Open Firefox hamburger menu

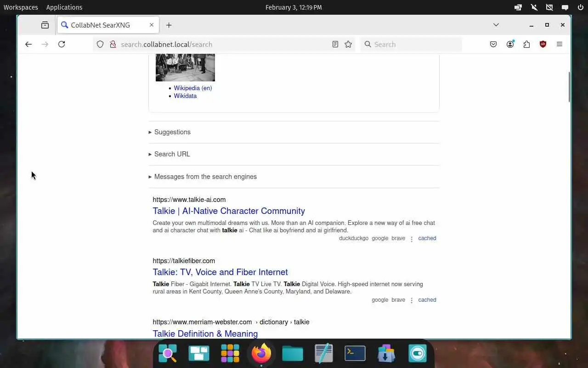coord(560,44)
